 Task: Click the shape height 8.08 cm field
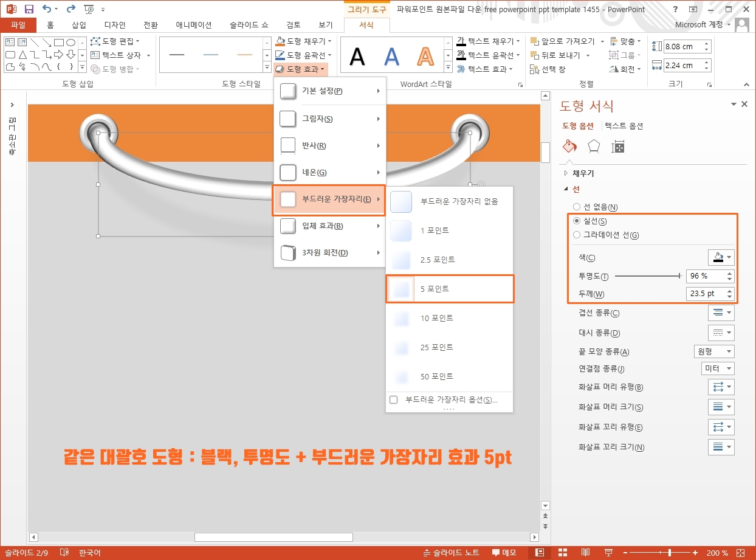coord(687,46)
